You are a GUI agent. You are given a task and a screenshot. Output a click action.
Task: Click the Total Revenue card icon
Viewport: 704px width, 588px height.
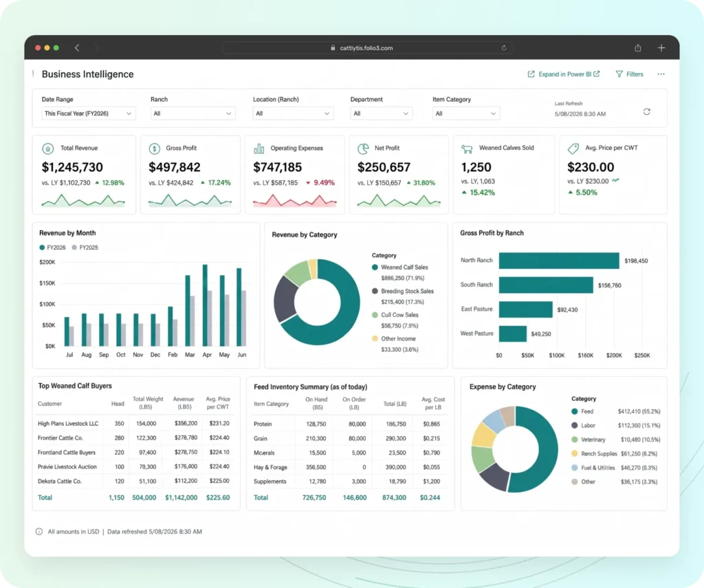[x=47, y=149]
